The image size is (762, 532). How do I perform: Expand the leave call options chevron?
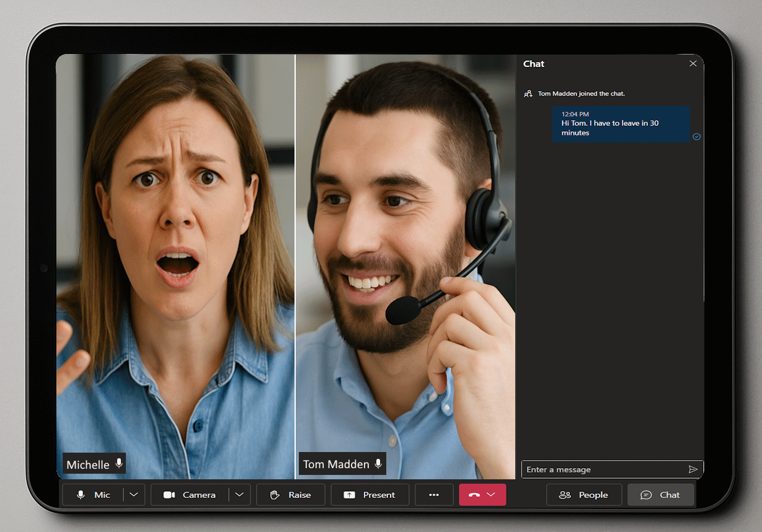pos(492,495)
